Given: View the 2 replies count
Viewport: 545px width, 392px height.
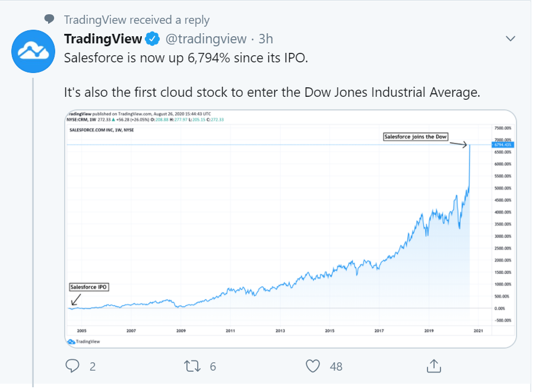Looking at the screenshot, I should (x=93, y=366).
